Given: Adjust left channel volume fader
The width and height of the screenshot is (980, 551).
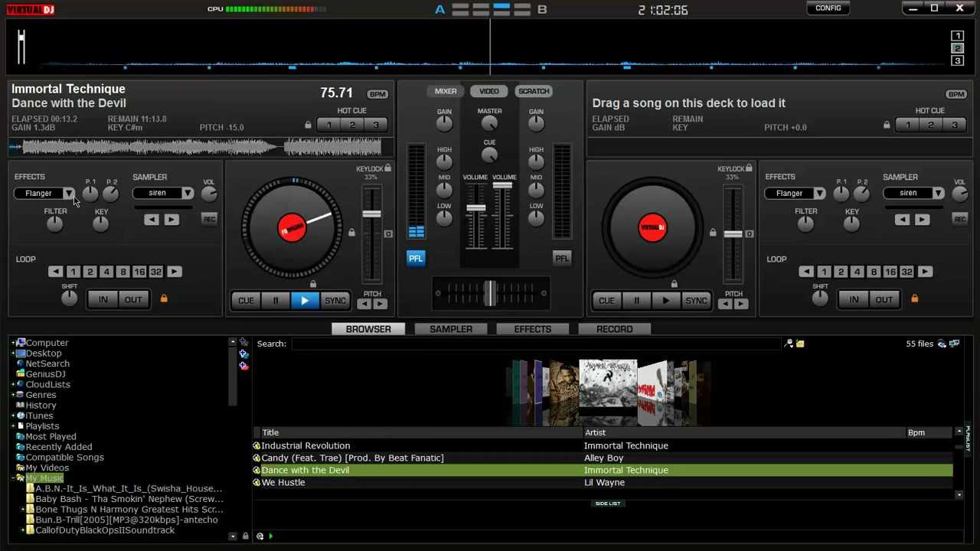Looking at the screenshot, I should click(x=475, y=208).
